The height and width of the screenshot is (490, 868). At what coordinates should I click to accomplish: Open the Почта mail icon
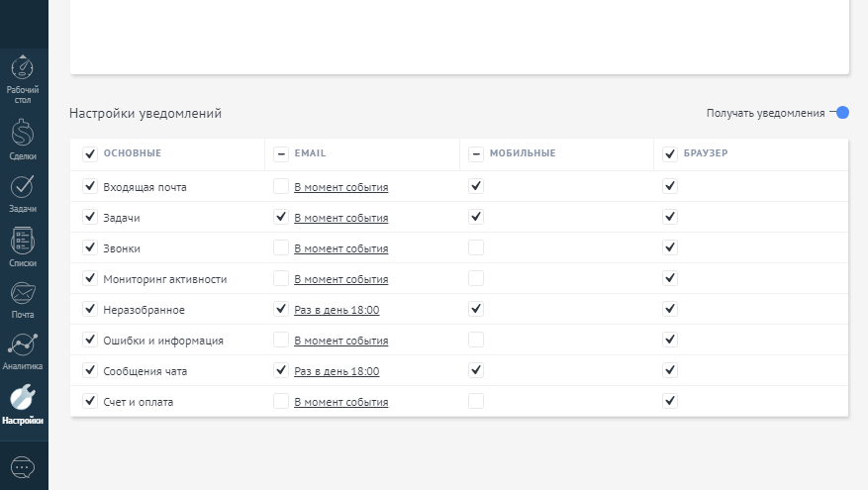click(x=23, y=293)
